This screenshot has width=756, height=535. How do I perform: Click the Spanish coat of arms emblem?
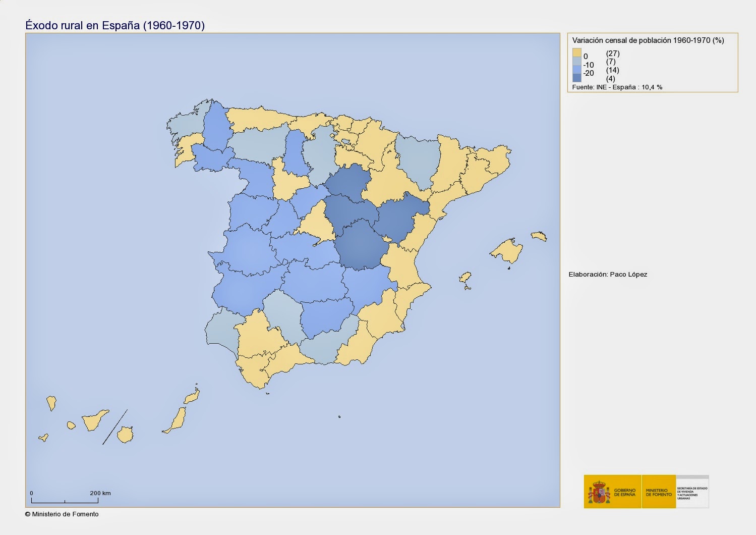coord(599,492)
